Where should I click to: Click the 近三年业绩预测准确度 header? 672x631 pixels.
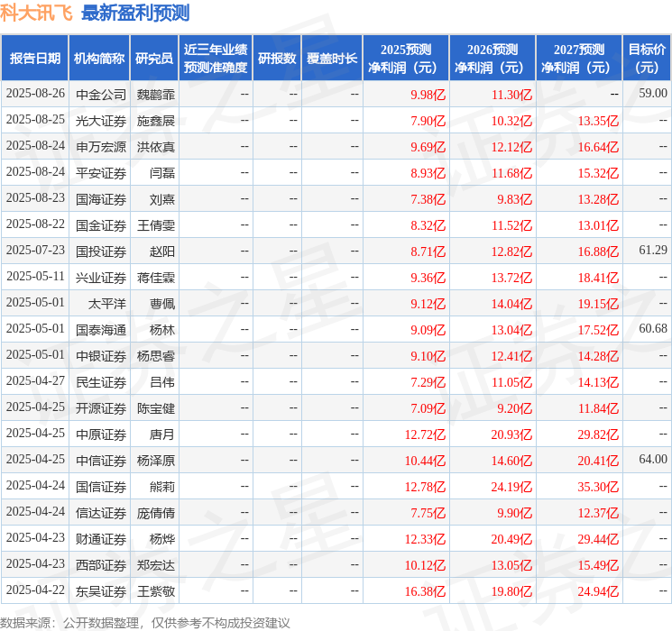pos(216,59)
